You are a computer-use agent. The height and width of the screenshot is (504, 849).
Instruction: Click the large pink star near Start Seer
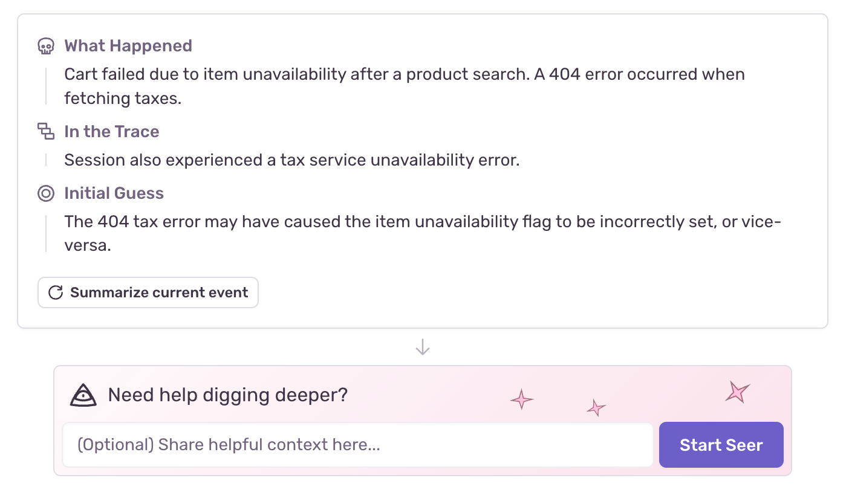click(737, 392)
